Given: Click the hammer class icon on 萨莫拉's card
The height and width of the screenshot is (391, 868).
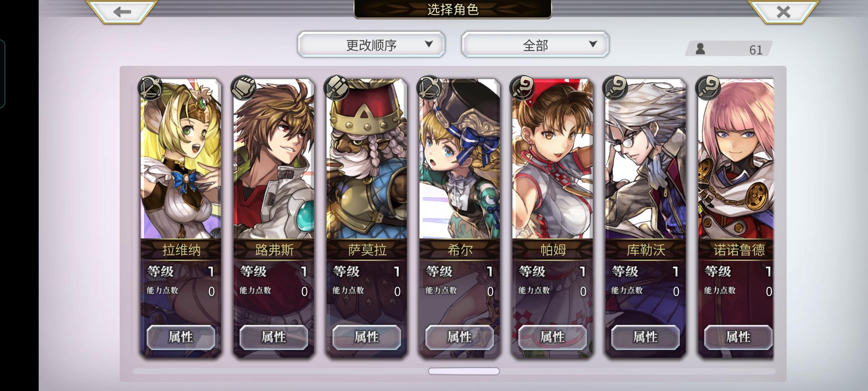Looking at the screenshot, I should click(336, 88).
